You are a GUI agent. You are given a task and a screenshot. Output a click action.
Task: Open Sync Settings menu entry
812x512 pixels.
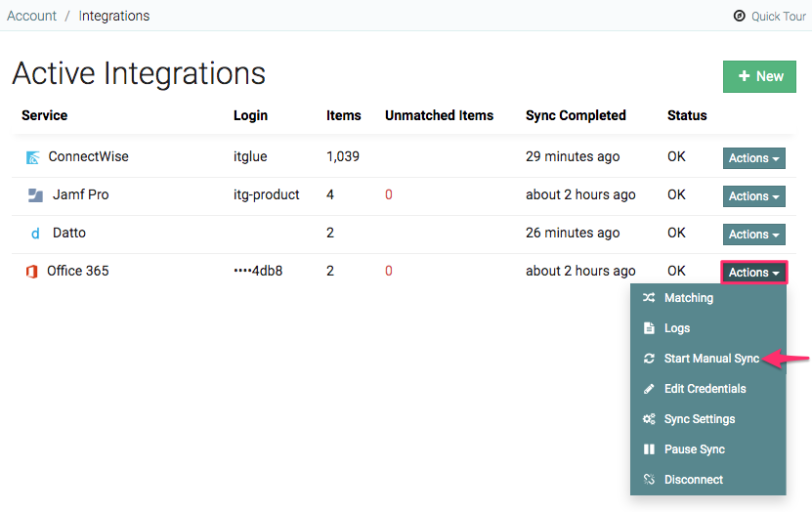coord(707,419)
